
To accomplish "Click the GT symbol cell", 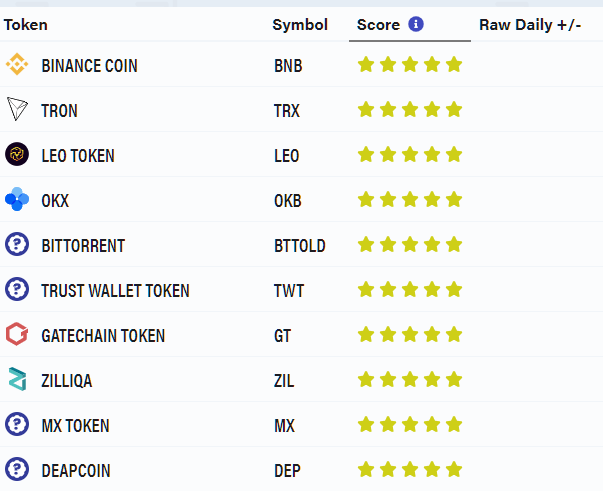I will [283, 336].
